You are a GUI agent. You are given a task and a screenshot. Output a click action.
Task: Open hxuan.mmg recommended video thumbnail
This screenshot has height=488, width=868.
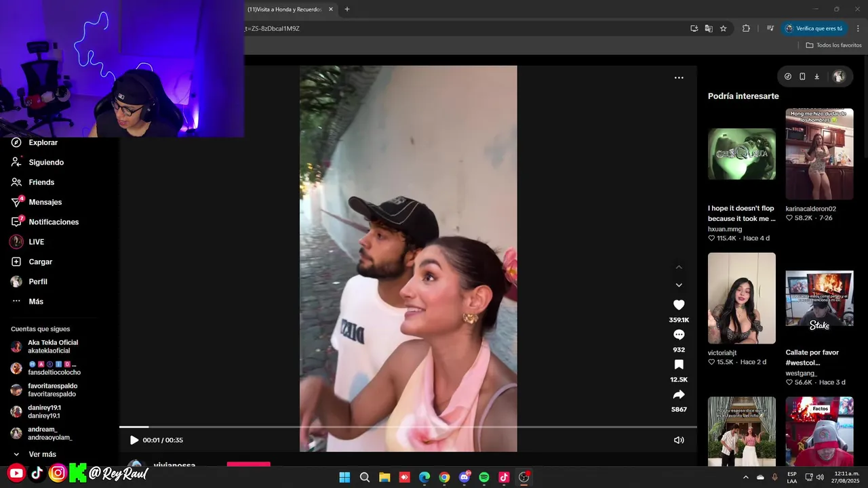point(742,154)
